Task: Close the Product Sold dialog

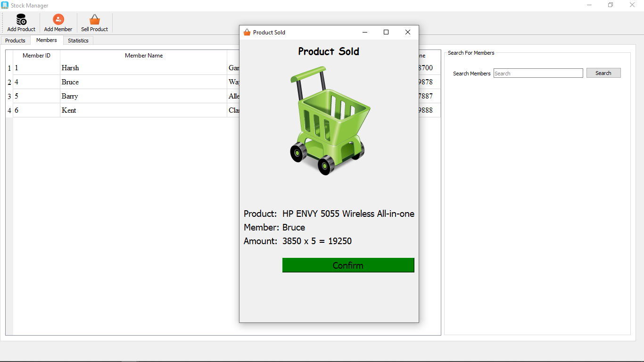Action: click(408, 32)
